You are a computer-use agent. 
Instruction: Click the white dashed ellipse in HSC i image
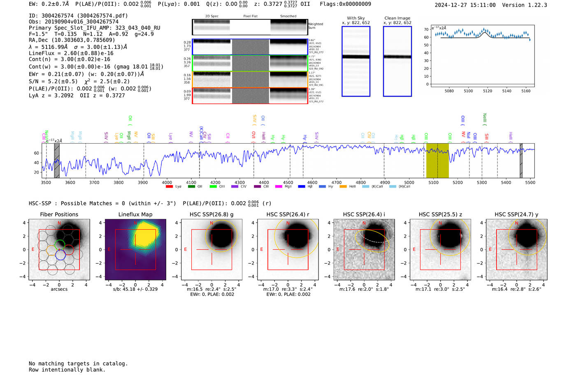tap(376, 231)
